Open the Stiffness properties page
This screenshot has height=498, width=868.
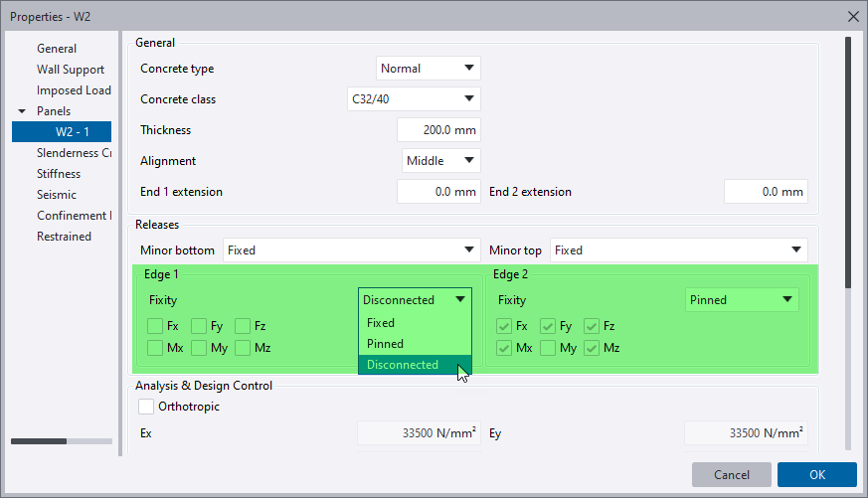(x=59, y=174)
